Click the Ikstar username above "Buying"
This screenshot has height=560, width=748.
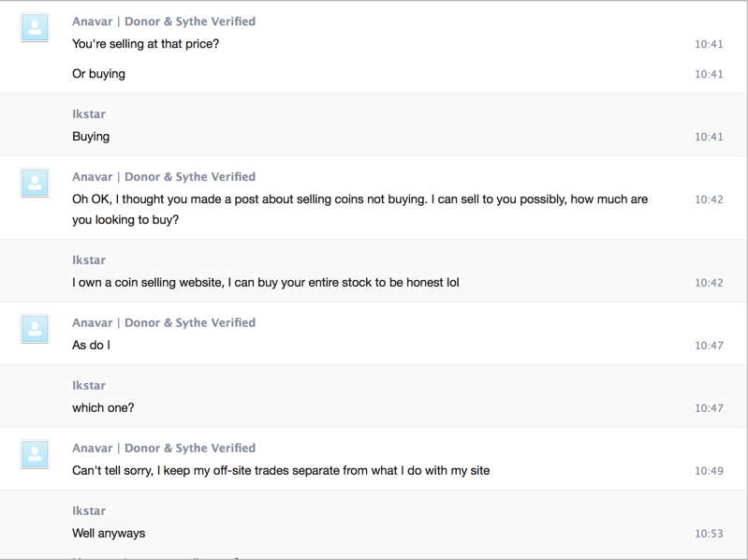pyautogui.click(x=89, y=114)
